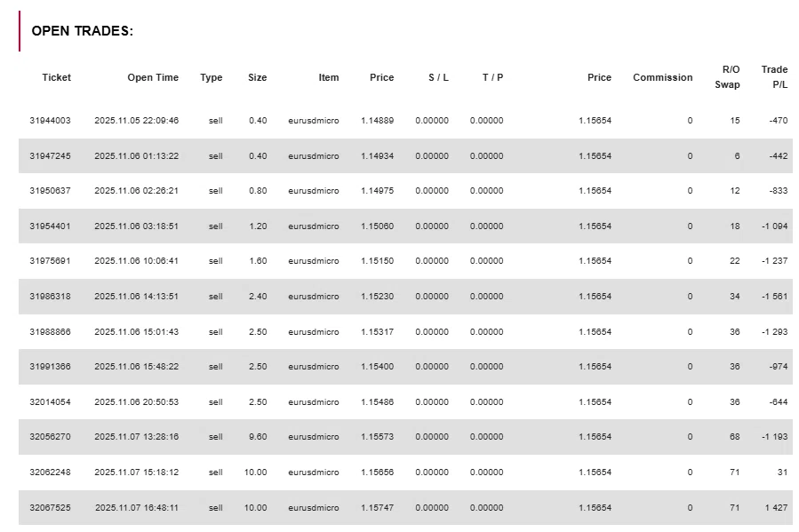Viewport: 799px width, 532px height.
Task: Click open price 1.15573
Action: (x=377, y=437)
